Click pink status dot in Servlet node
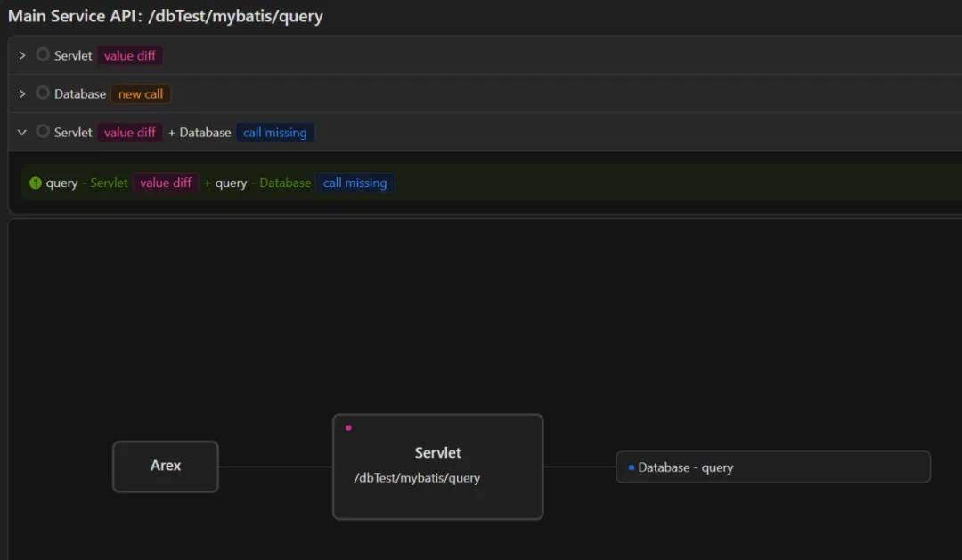Viewport: 962px width, 560px height. click(x=348, y=427)
